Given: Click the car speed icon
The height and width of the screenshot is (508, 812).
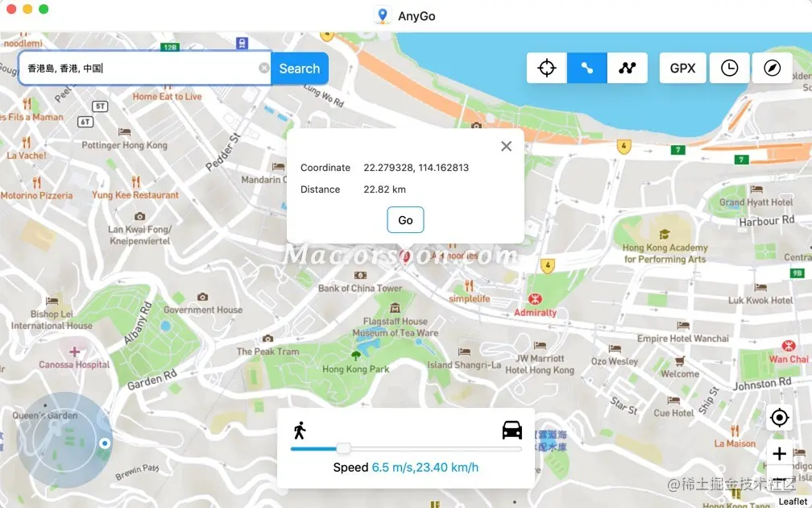Looking at the screenshot, I should pyautogui.click(x=512, y=430).
